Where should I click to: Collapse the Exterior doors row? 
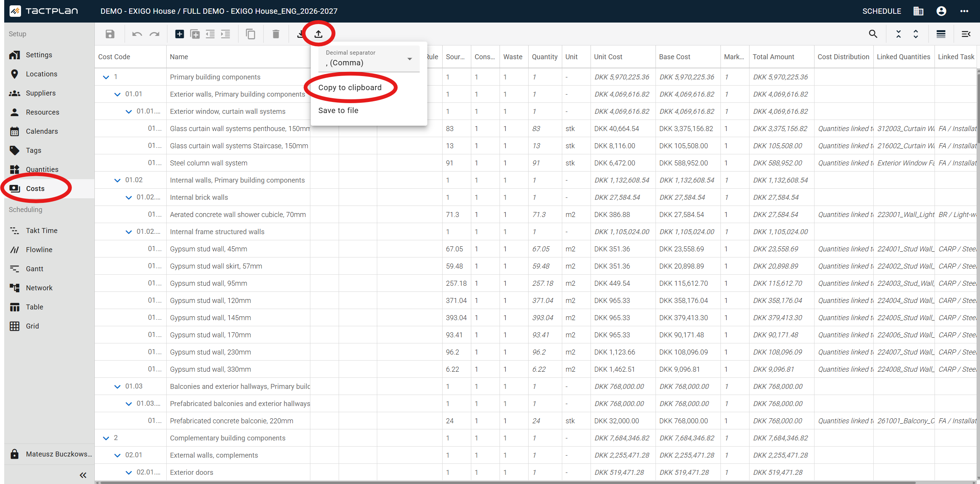click(129, 473)
